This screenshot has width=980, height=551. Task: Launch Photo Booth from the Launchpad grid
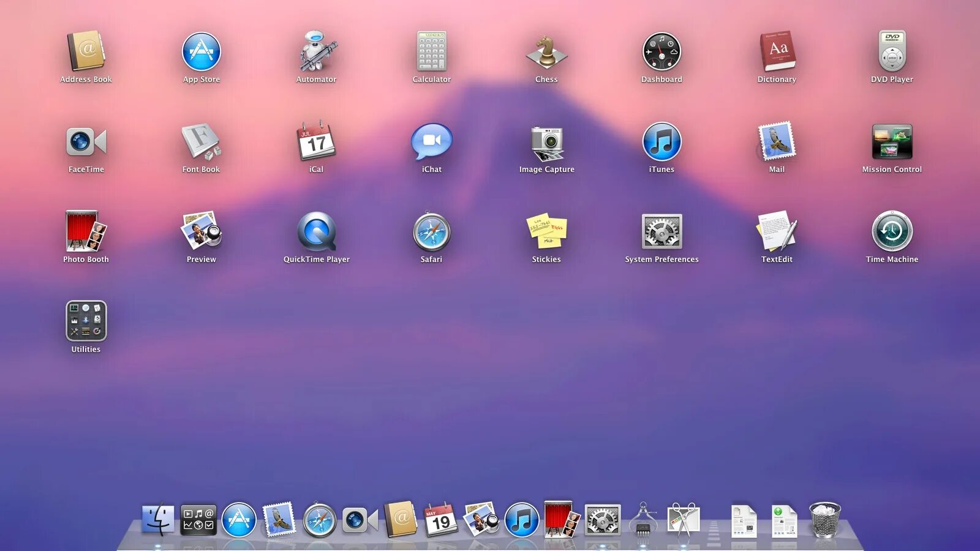[x=86, y=231]
